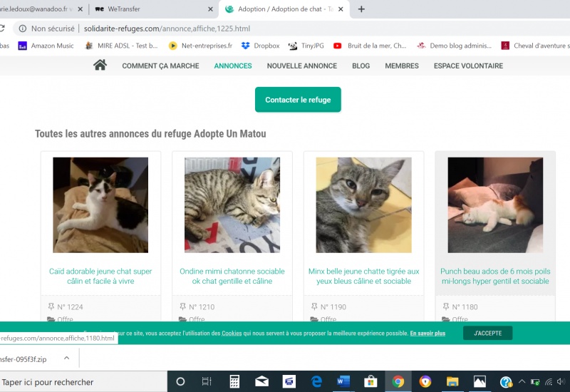
Task: Open the NOUVELLE ANNONCE menu item
Action: coord(301,66)
